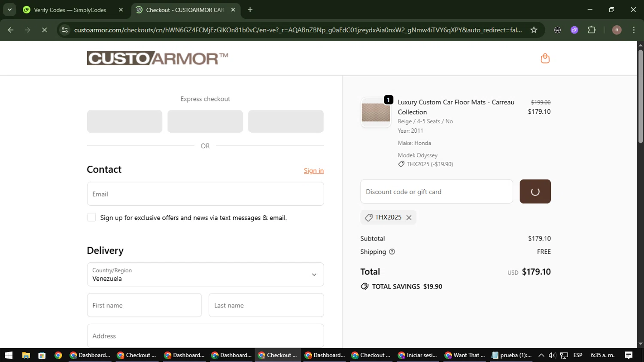Switch to Want That ... taskbar window
This screenshot has width=644, height=362.
pyautogui.click(x=465, y=355)
